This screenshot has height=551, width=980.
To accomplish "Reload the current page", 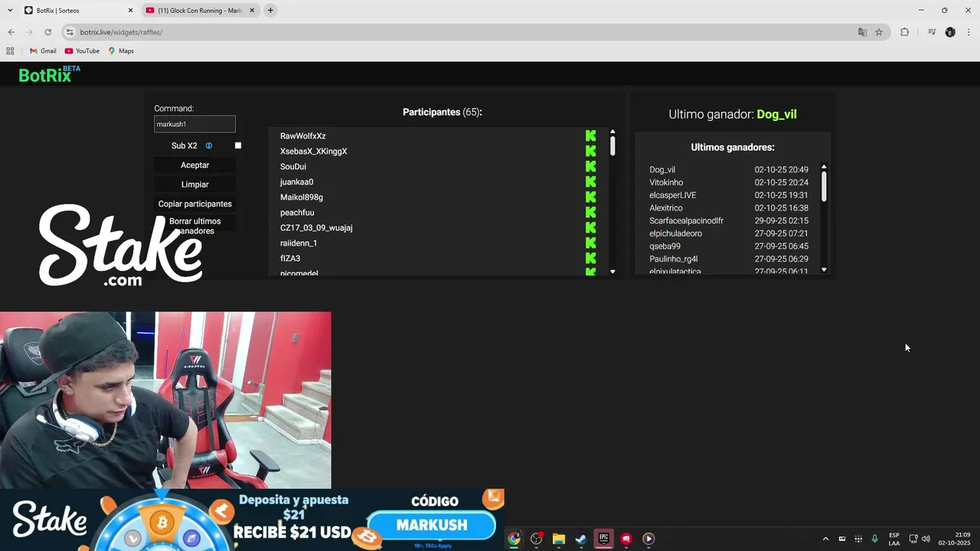I will 47,32.
